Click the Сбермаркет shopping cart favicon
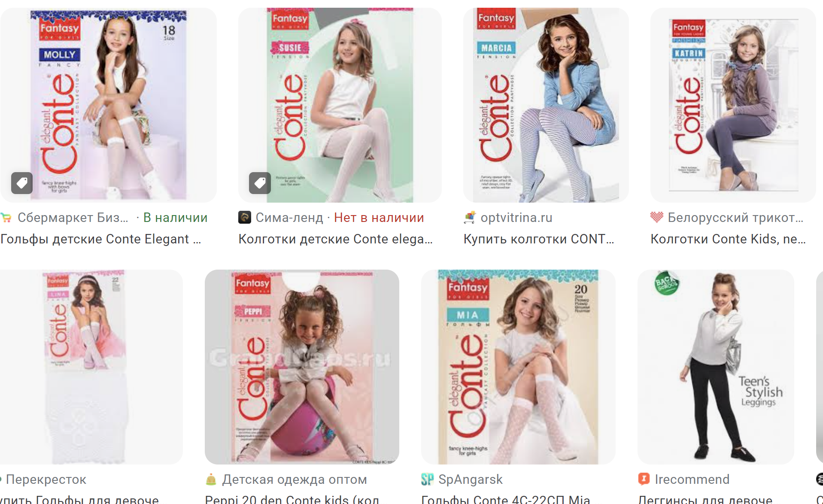 point(6,218)
